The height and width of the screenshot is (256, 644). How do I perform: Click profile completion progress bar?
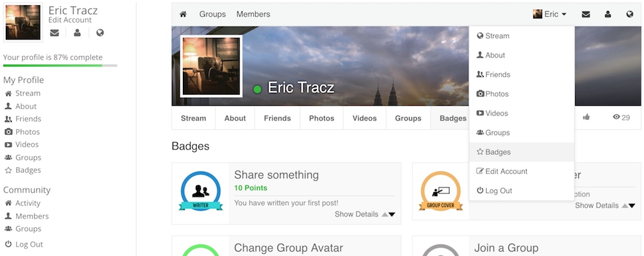click(60, 65)
